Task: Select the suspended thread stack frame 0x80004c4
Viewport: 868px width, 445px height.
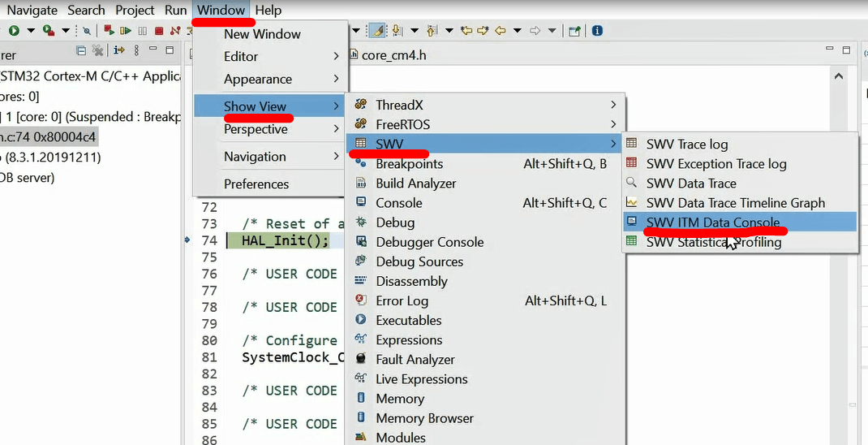Action: pos(49,137)
